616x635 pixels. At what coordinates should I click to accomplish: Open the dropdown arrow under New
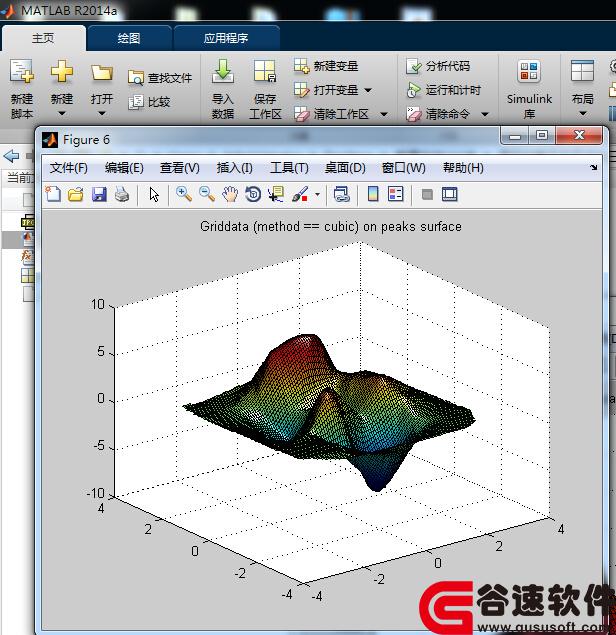point(62,113)
